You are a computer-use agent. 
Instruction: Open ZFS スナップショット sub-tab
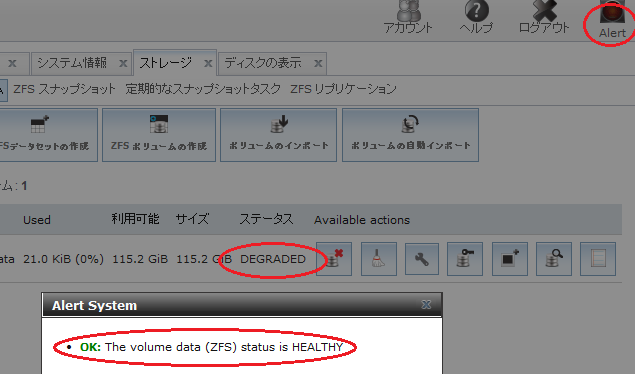coord(64,89)
